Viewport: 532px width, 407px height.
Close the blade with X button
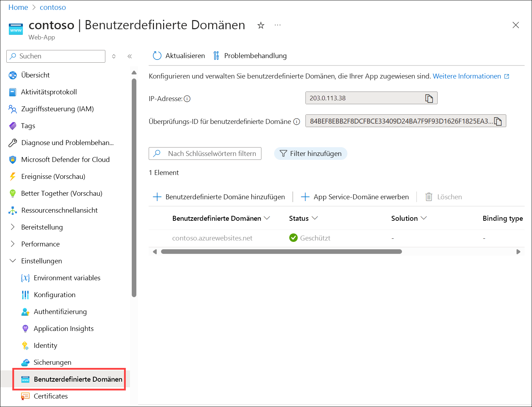click(x=516, y=25)
